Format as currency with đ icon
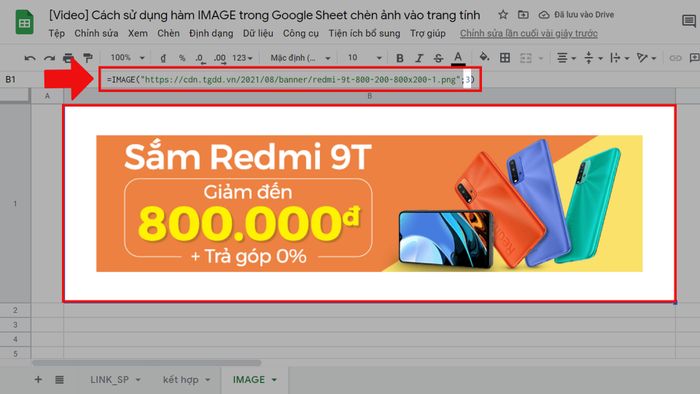 coord(163,58)
